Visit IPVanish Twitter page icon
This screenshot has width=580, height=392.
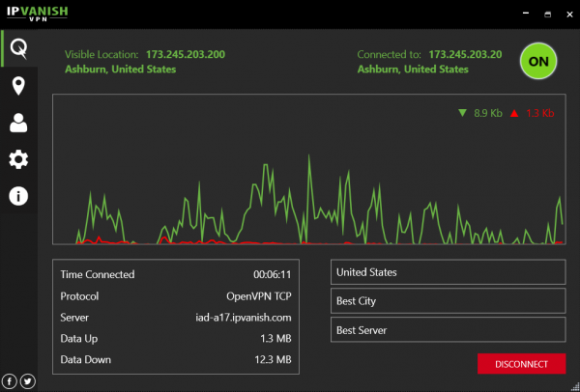[28, 381]
